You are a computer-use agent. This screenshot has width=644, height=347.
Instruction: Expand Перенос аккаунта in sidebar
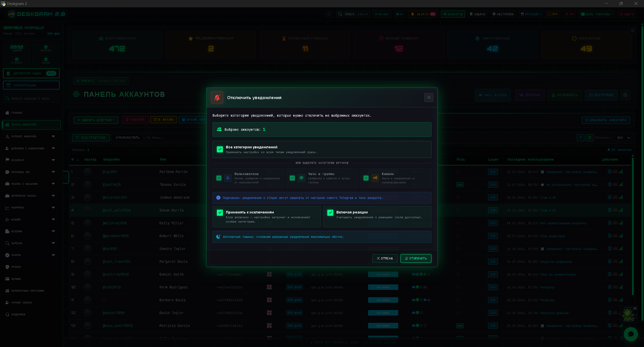31,136
